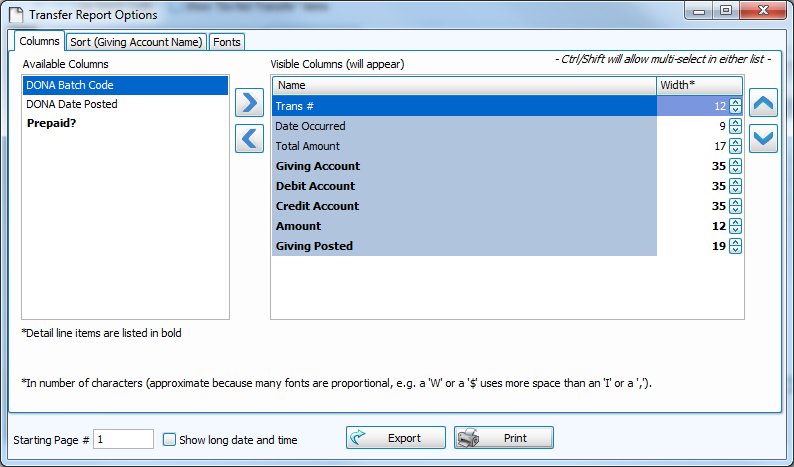Increase or decrease Trans # width spinner
Screen dimensions: 794x467
735,106
